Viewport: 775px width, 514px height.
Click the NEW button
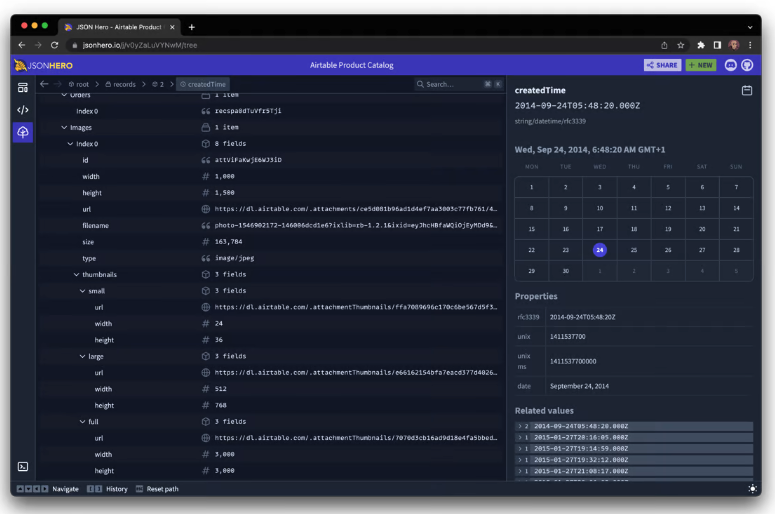tap(701, 65)
